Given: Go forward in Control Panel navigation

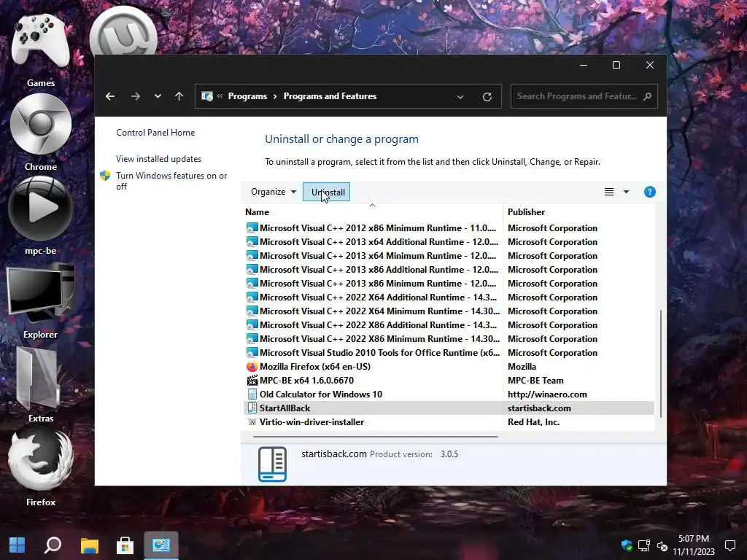Looking at the screenshot, I should (x=136, y=96).
